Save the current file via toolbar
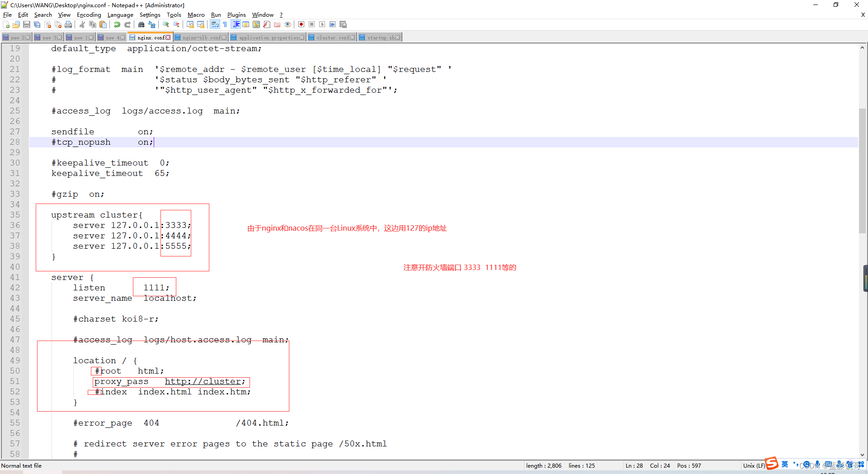Image resolution: width=868 pixels, height=474 pixels. (27, 24)
